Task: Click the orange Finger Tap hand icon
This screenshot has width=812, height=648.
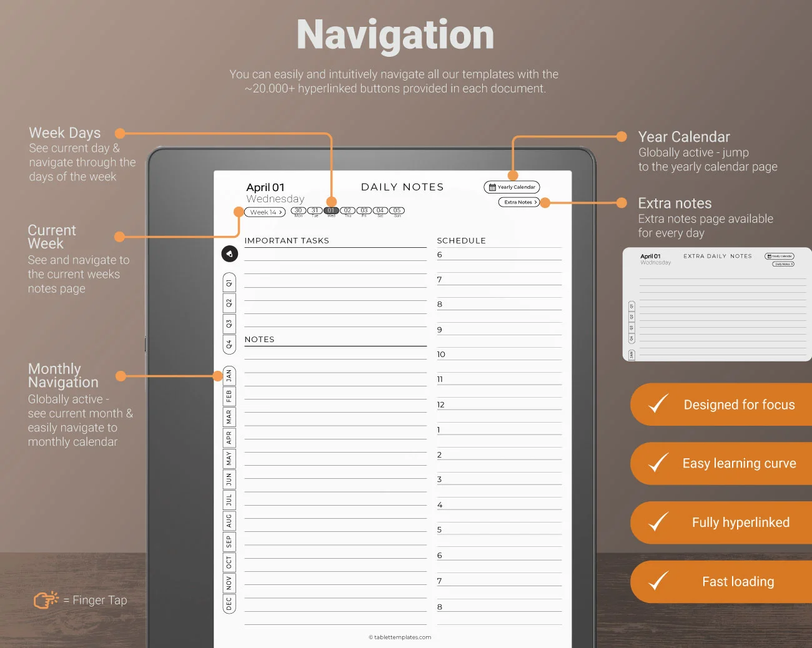Action: coord(46,600)
